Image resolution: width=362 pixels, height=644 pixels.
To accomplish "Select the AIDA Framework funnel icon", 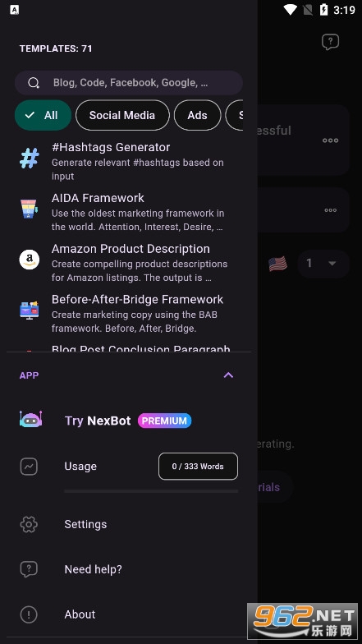I will click(30, 209).
